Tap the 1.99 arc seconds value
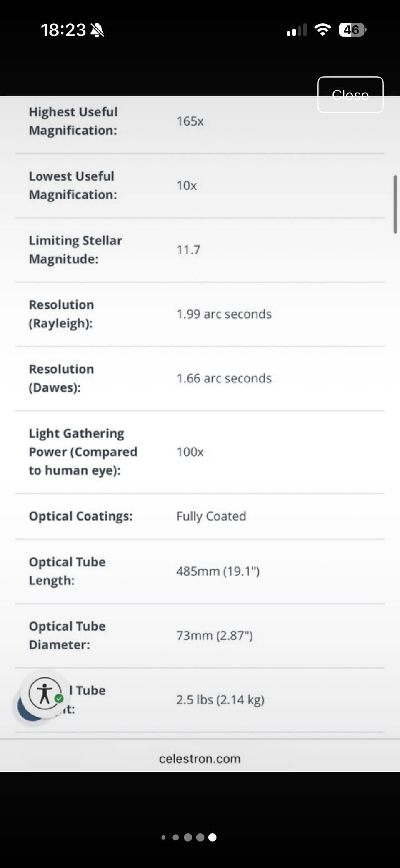 [x=224, y=314]
